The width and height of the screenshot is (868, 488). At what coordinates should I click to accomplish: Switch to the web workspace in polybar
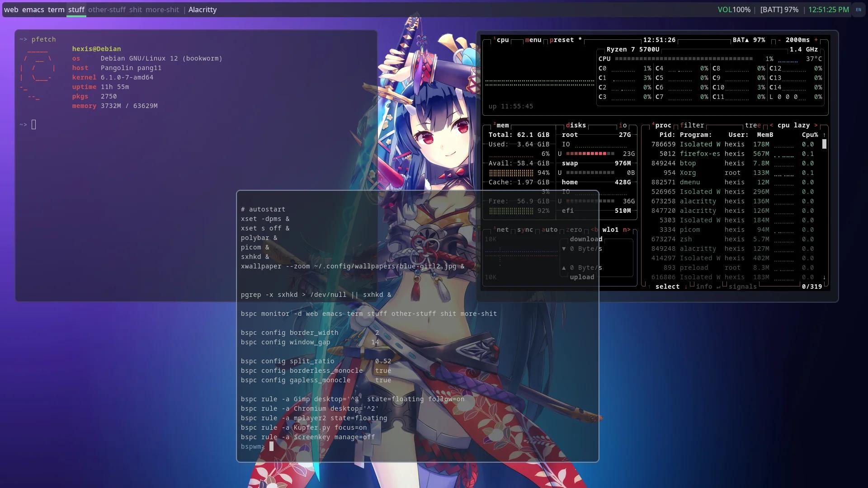pos(11,9)
